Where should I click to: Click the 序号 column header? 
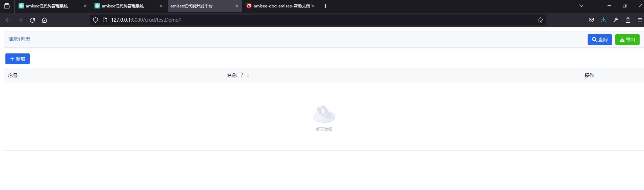coord(13,75)
